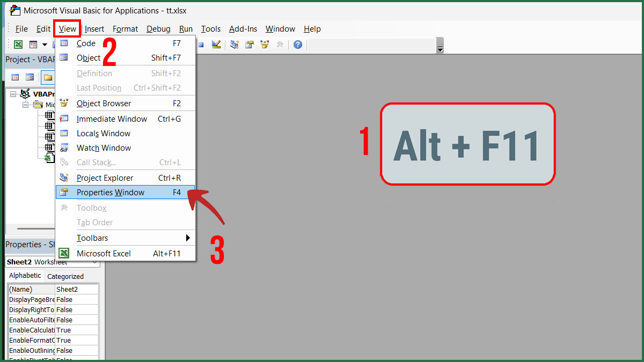Select the VBAProject node in the tree
644x362 pixels.
(42, 93)
